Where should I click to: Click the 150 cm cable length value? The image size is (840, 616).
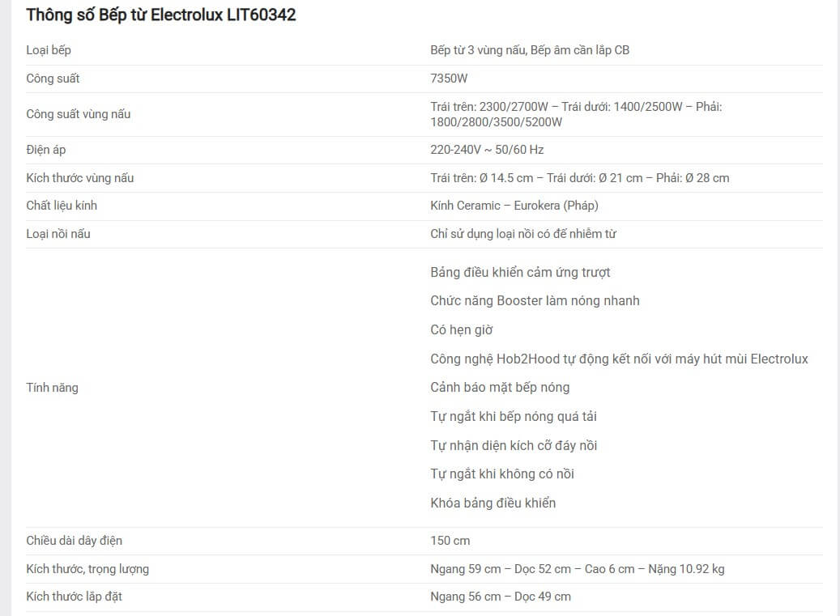[x=450, y=541]
